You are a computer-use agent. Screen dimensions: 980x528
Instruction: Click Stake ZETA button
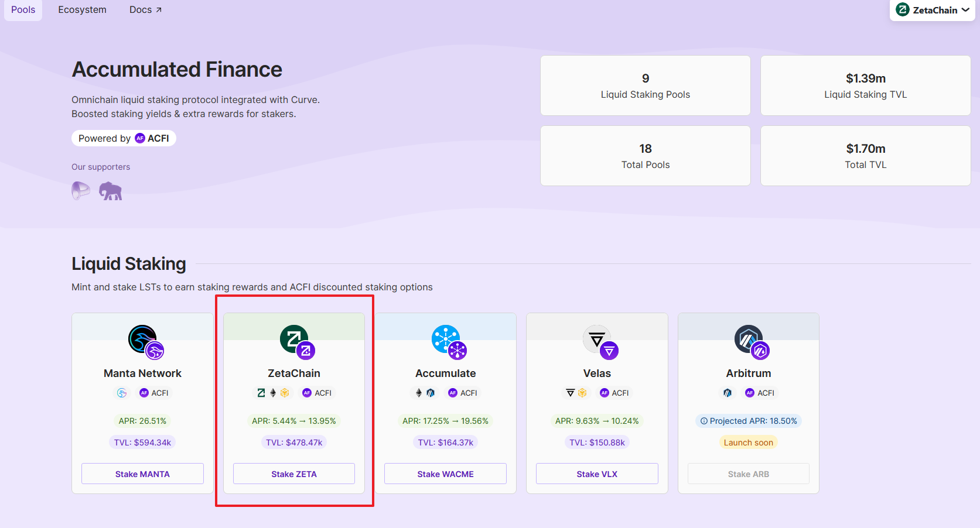click(x=294, y=474)
